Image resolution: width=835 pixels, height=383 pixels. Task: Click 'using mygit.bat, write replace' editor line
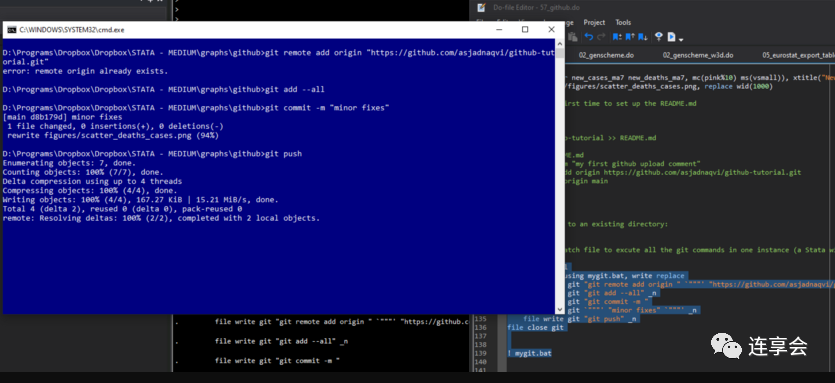(x=625, y=276)
